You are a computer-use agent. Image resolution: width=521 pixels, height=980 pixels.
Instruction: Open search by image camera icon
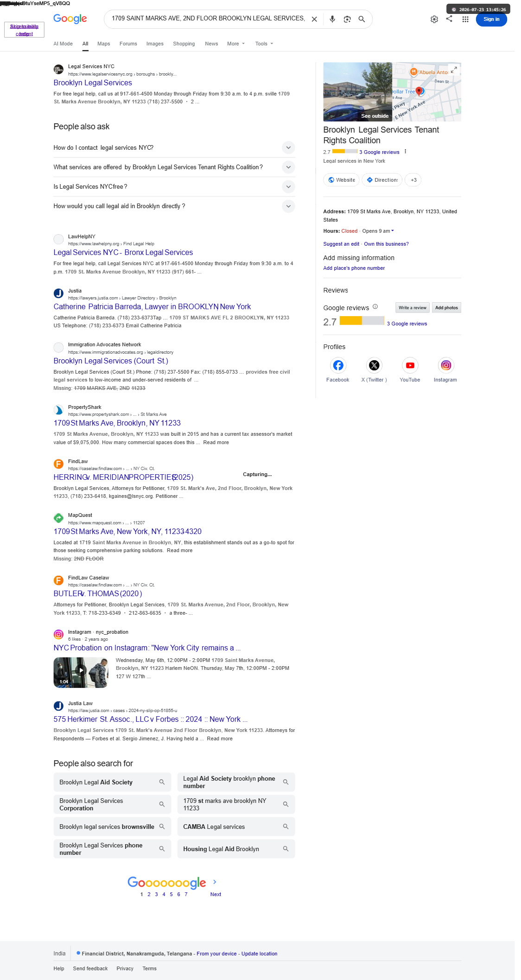pos(347,19)
